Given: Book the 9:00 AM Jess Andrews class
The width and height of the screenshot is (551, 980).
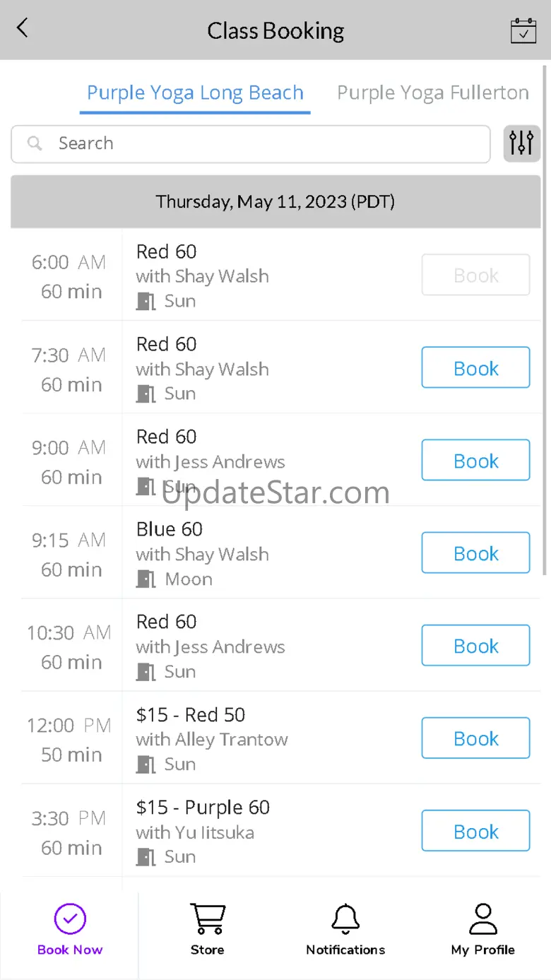Looking at the screenshot, I should (x=475, y=460).
